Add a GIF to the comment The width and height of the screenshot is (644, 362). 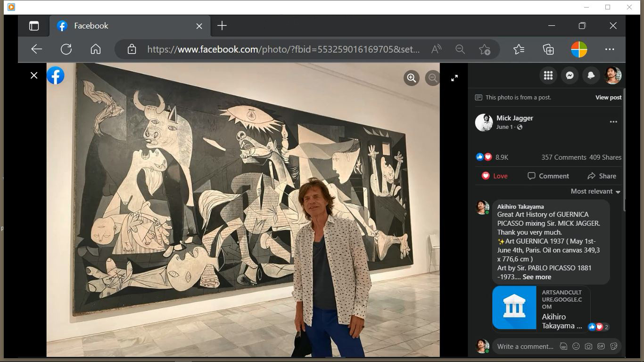pos(601,346)
